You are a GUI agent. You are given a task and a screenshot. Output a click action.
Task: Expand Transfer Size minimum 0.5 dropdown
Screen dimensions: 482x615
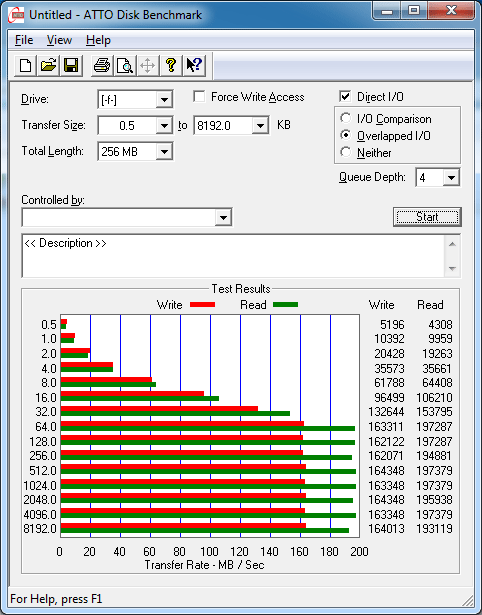tap(164, 126)
